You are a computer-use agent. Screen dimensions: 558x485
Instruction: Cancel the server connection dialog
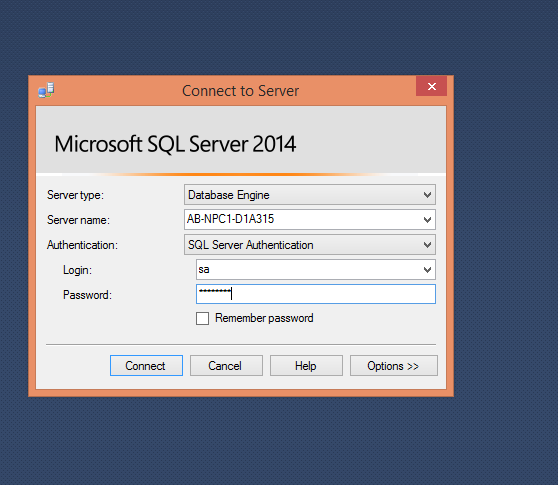[x=226, y=365]
